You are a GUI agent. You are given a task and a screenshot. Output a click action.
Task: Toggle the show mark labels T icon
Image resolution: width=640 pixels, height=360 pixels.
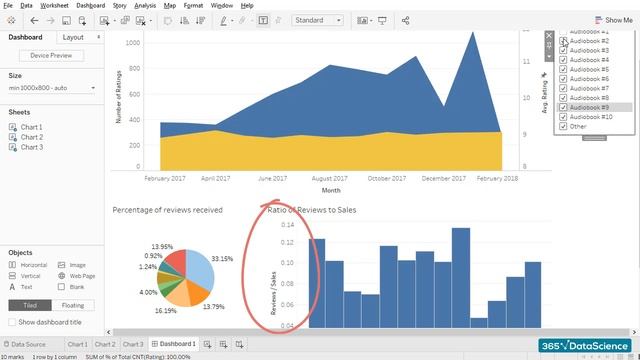click(x=263, y=20)
